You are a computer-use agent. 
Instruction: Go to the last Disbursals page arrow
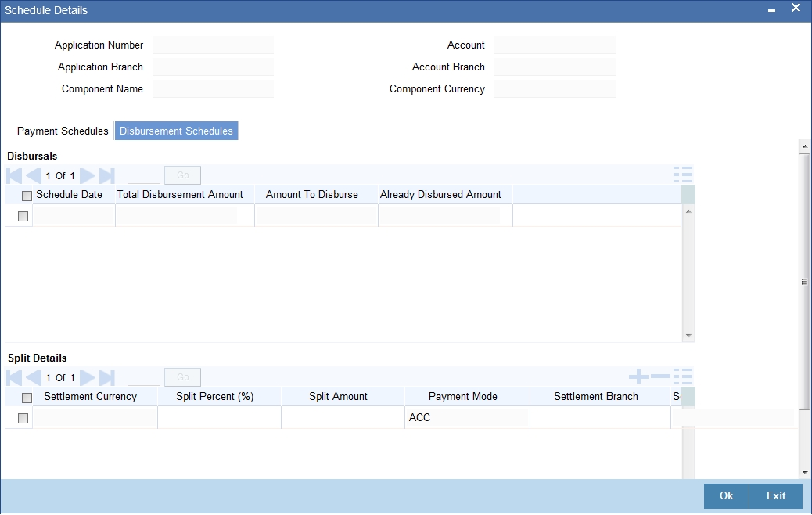(106, 175)
